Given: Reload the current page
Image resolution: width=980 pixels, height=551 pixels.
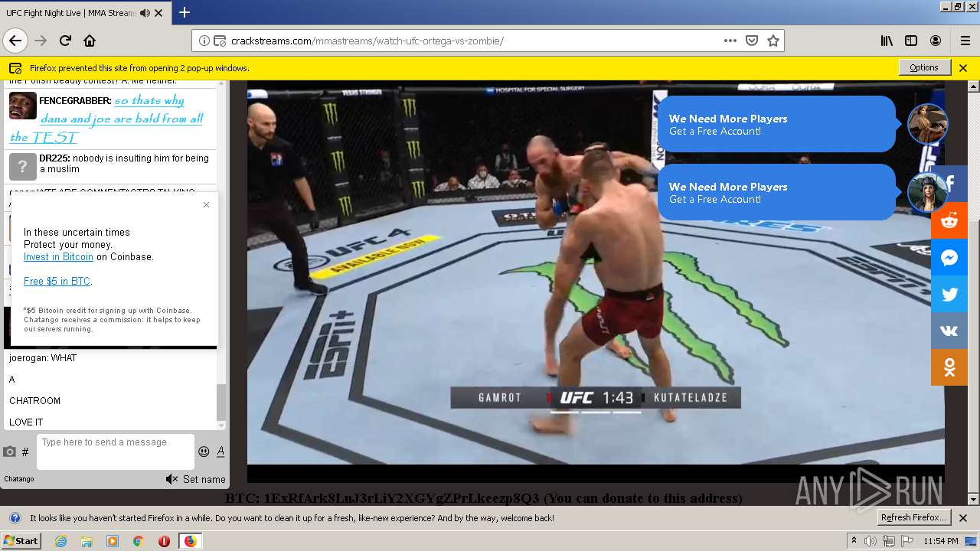Looking at the screenshot, I should coord(66,41).
